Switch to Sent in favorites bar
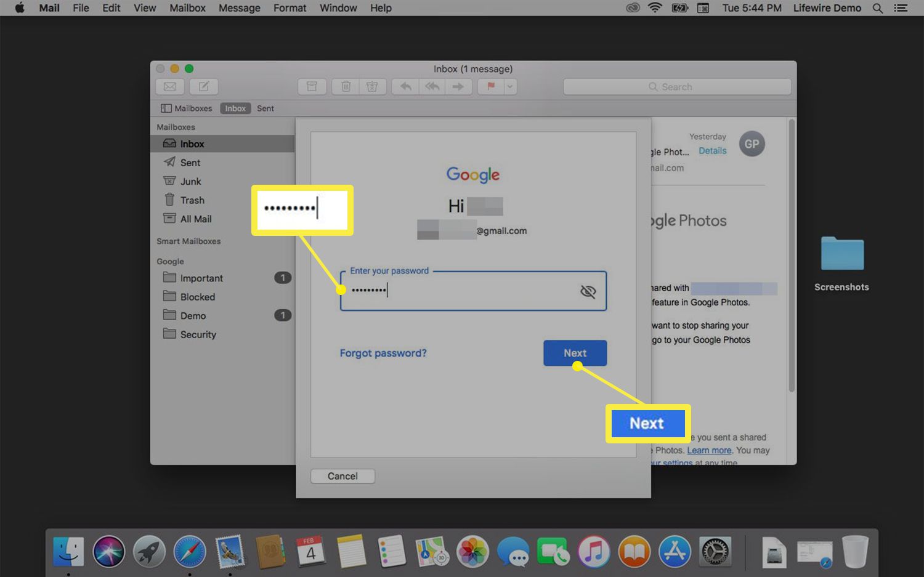924x577 pixels. (x=265, y=108)
